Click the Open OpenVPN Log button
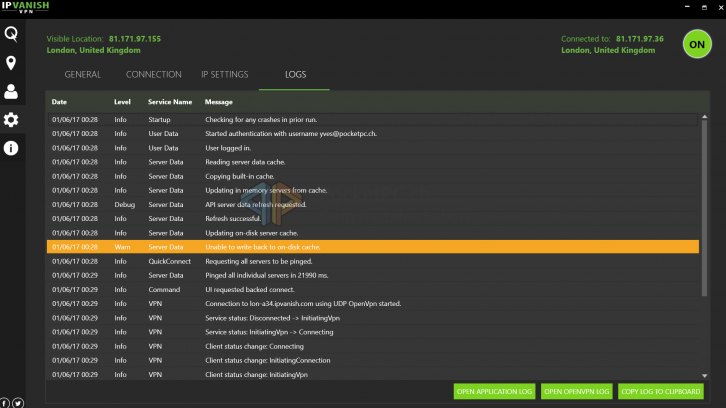Viewport: 726px width, 408px height. pyautogui.click(x=576, y=391)
